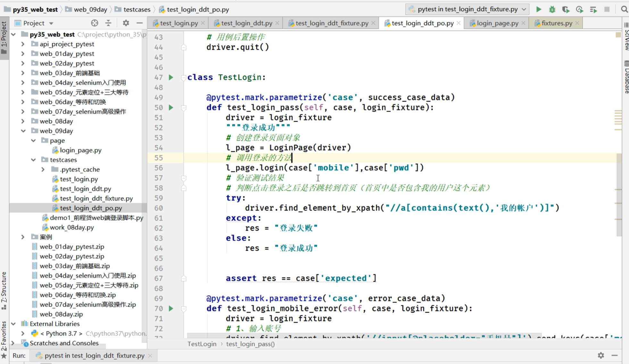Click Run with Coverage icon
The height and width of the screenshot is (364, 629).
point(566,9)
